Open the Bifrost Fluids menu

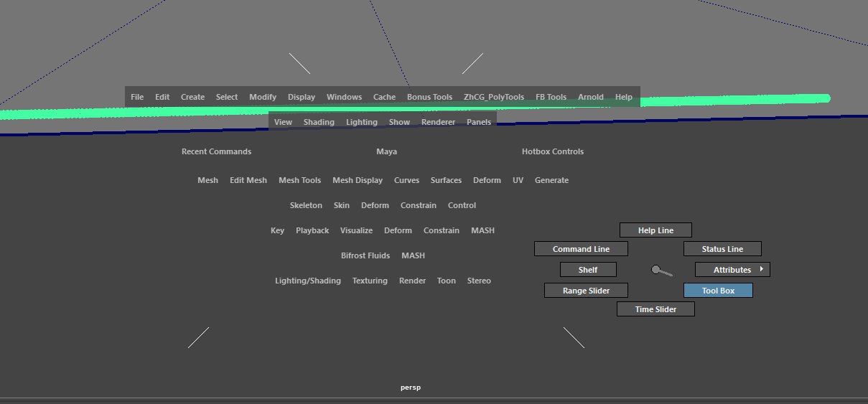[365, 255]
